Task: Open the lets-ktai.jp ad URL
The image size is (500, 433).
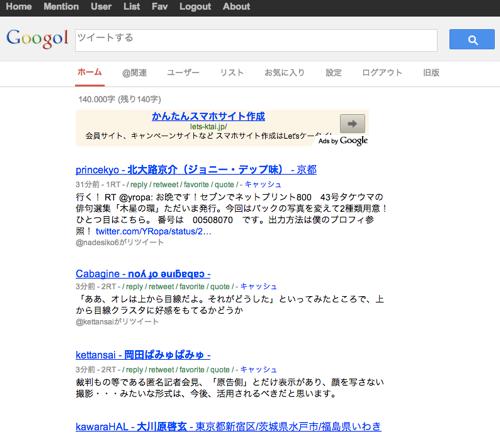Action: (209, 127)
